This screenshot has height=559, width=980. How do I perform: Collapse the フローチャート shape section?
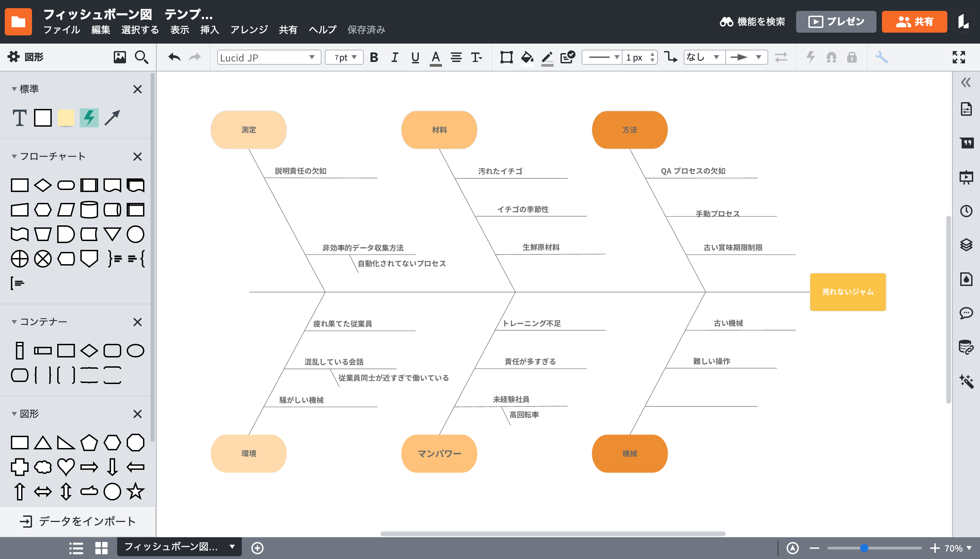[x=14, y=156]
